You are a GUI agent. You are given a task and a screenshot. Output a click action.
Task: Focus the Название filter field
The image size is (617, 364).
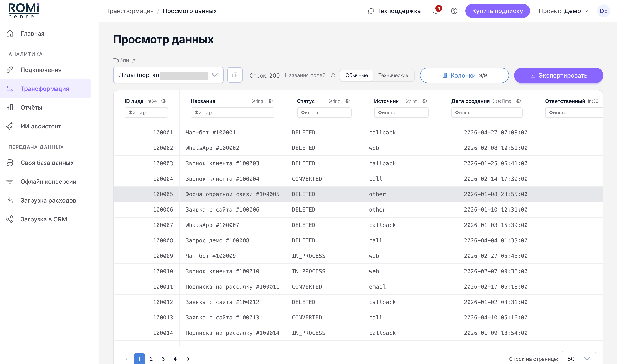232,113
